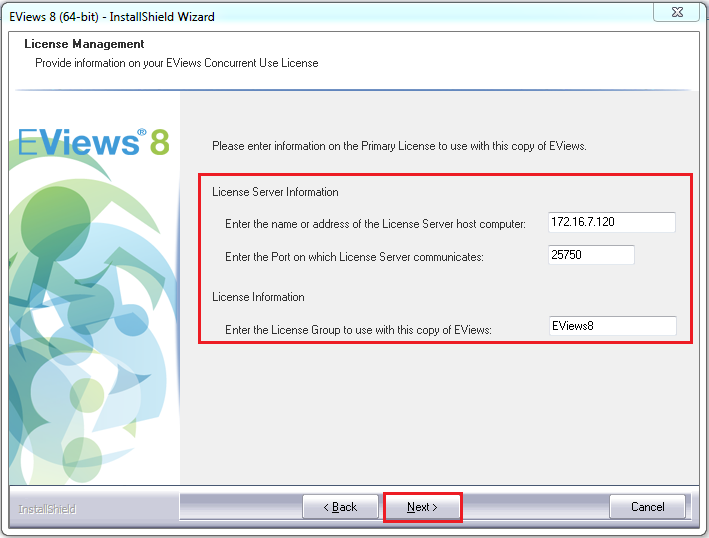709x538 pixels.
Task: Click the 'Enter the Port on which License Server communicates' label
Action: [x=354, y=257]
